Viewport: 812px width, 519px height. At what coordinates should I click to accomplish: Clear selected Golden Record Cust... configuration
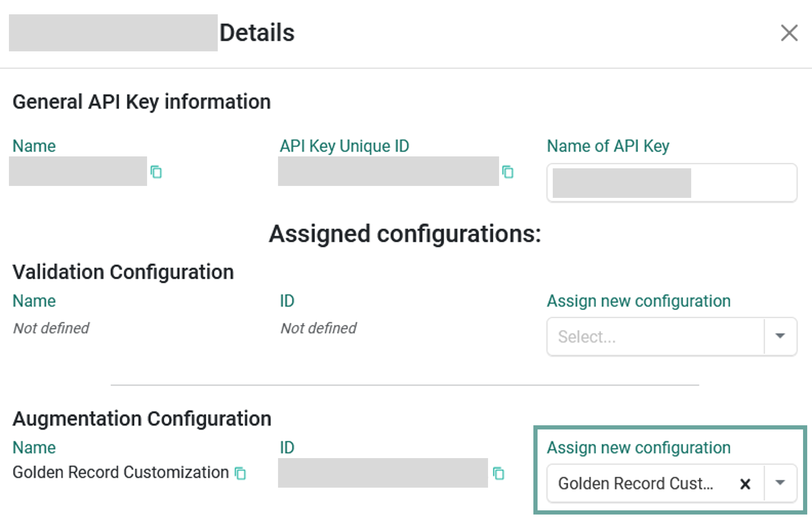[x=745, y=484]
